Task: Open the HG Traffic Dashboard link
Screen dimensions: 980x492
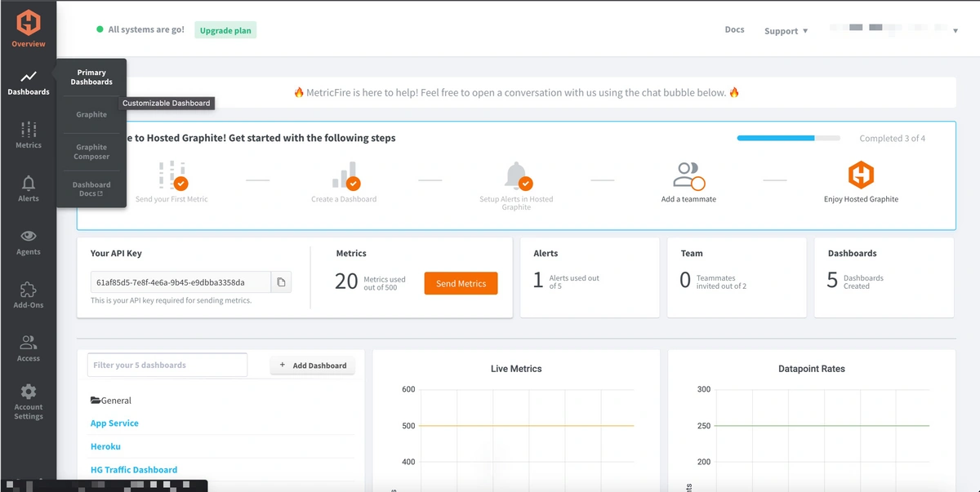Action: click(134, 470)
